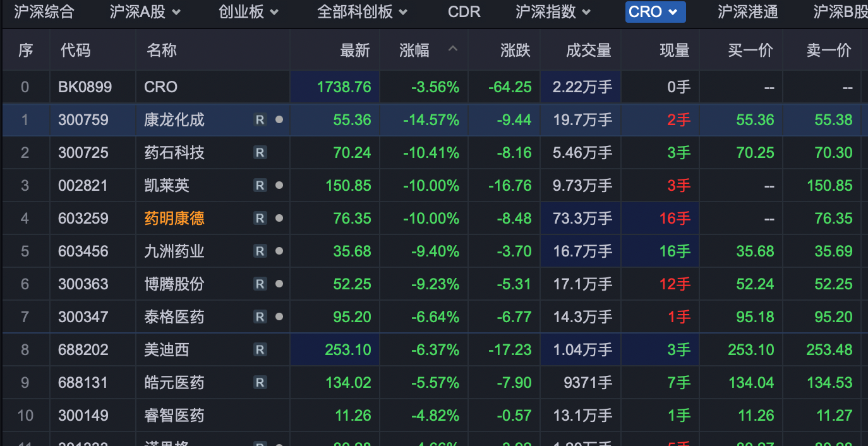Sort by the 成交量 column header
This screenshot has width=868, height=446.
(x=588, y=51)
